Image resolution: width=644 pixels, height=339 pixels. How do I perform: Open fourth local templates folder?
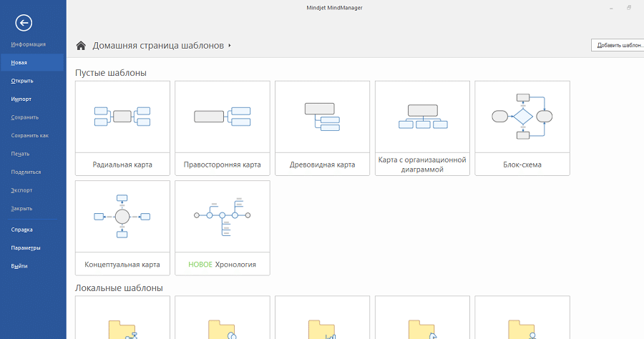[x=423, y=330]
